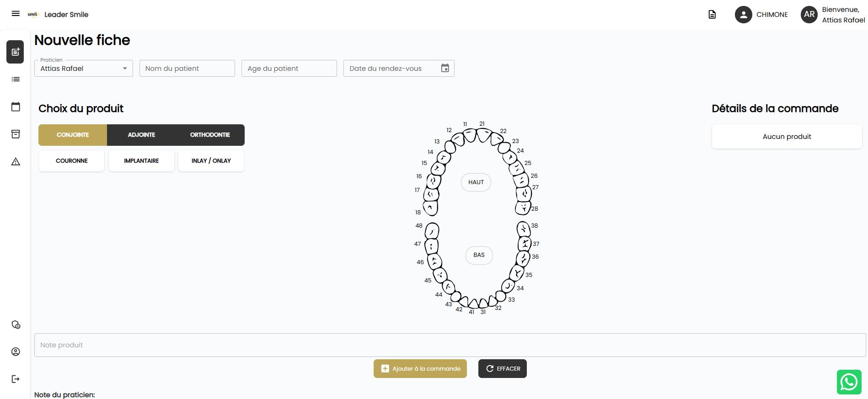Click the Nom du patient field
The width and height of the screenshot is (868, 399).
187,69
